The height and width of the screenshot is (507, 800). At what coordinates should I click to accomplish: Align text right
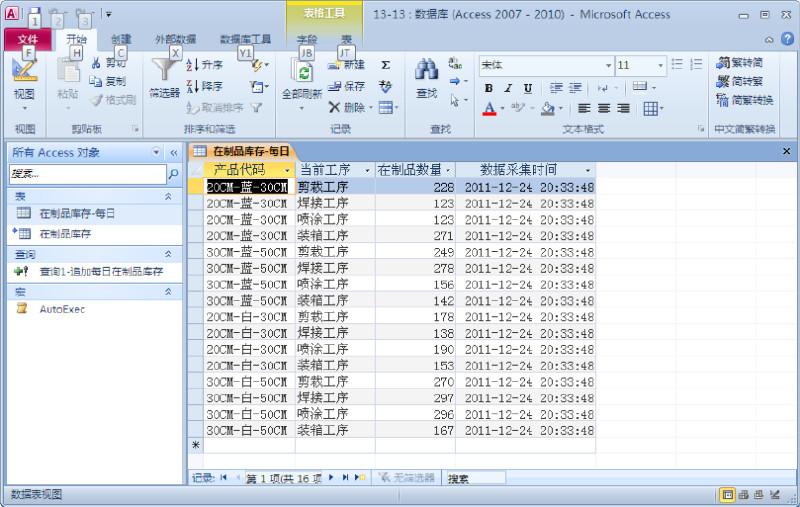623,108
